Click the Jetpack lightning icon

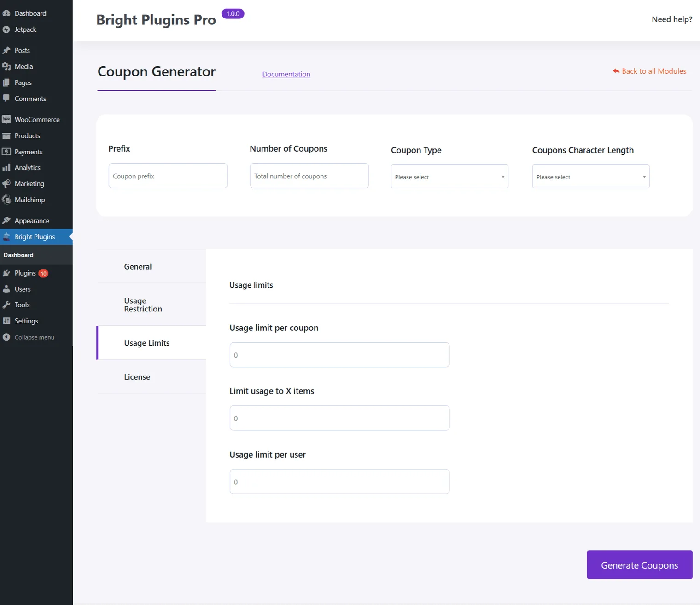tap(6, 29)
